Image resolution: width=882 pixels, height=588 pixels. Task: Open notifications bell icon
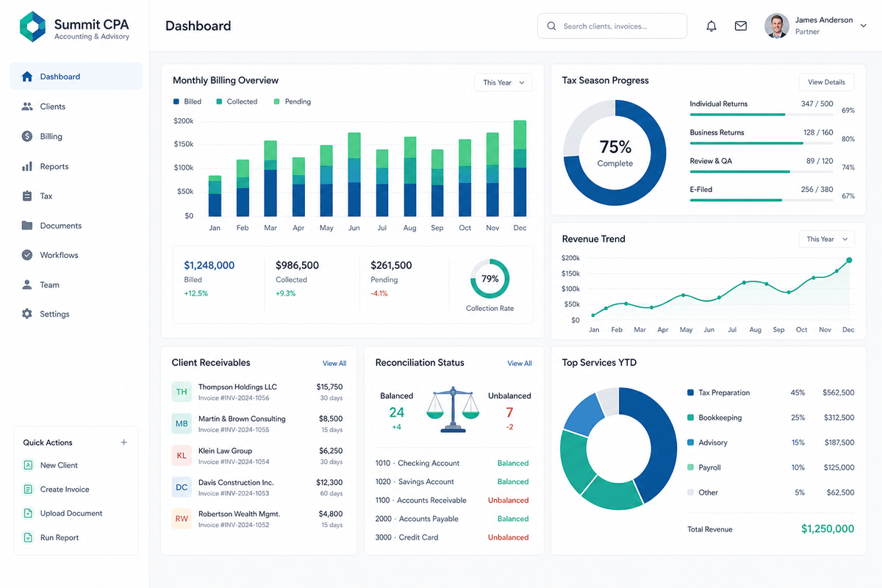[x=711, y=26]
